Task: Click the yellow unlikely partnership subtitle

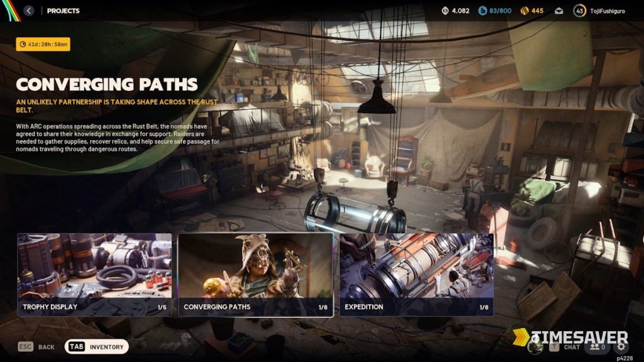Action: click(117, 106)
